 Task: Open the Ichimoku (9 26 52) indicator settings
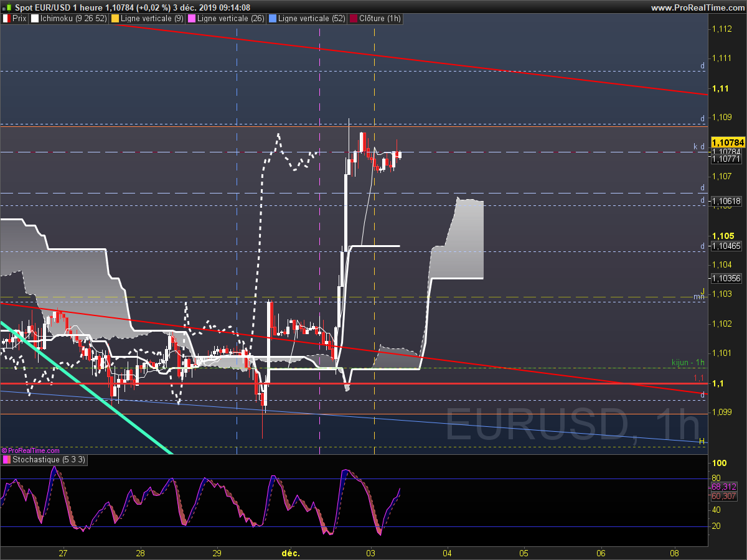(x=68, y=19)
